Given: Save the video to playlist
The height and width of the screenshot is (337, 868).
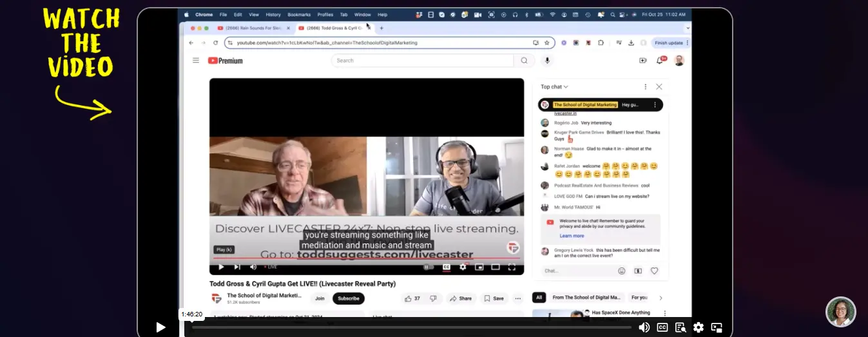Looking at the screenshot, I should (x=494, y=298).
